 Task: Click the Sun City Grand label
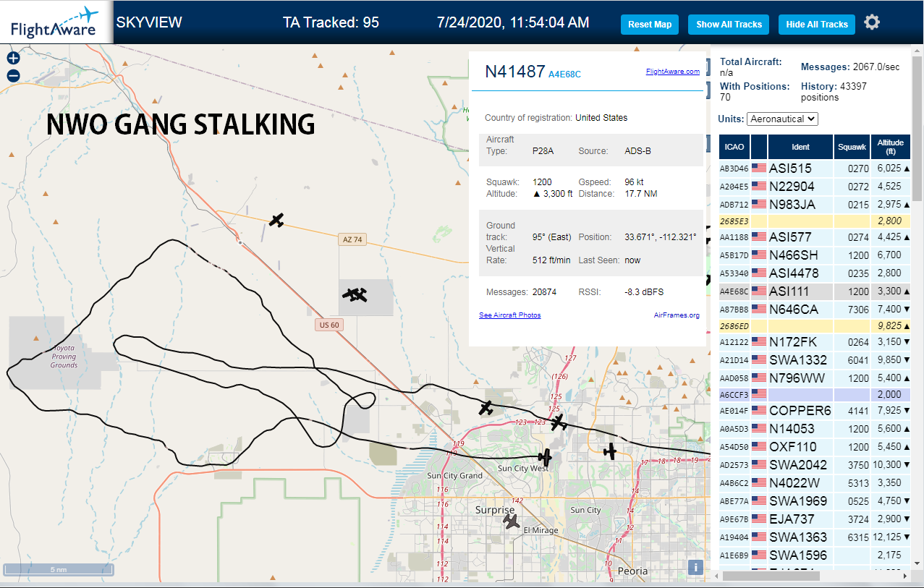454,475
